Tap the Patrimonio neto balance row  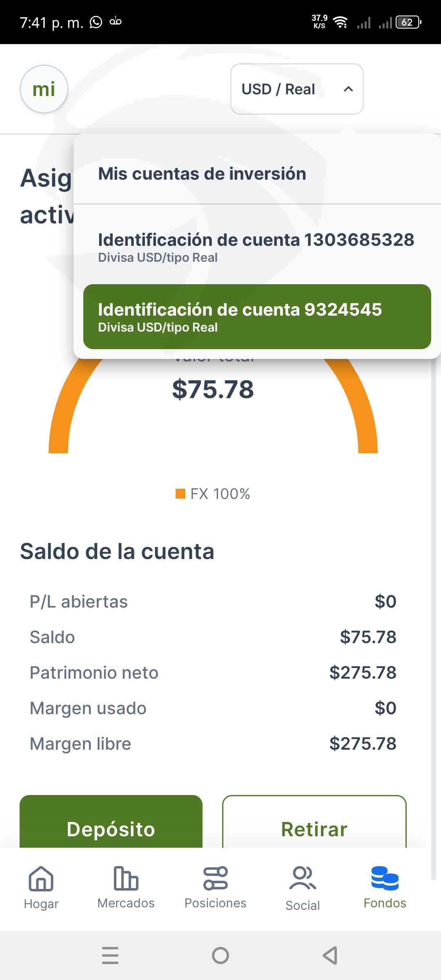coord(213,673)
